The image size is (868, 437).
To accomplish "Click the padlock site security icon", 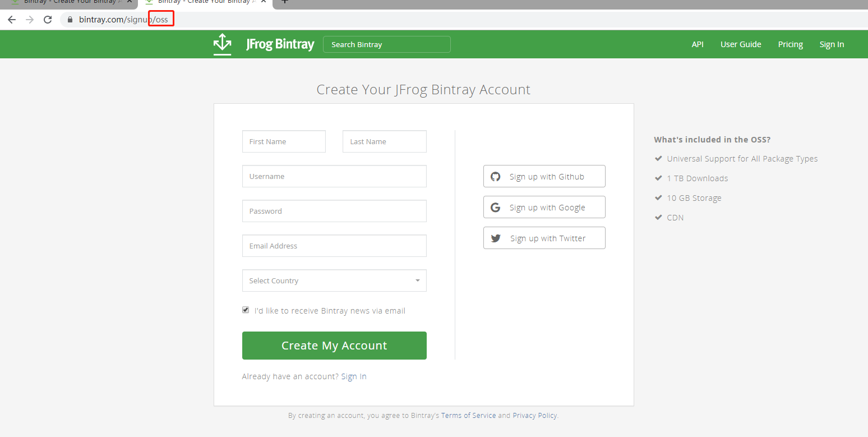I will point(70,20).
